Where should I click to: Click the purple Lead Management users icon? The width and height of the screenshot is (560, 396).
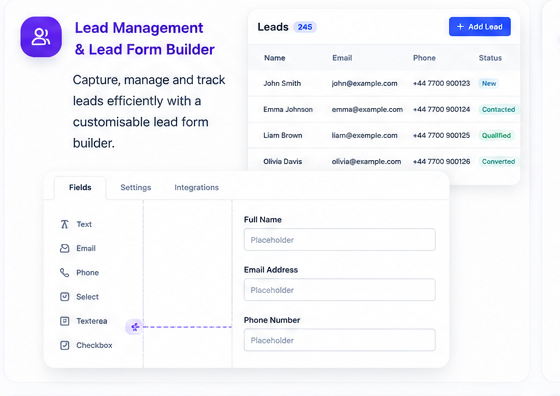pos(41,37)
